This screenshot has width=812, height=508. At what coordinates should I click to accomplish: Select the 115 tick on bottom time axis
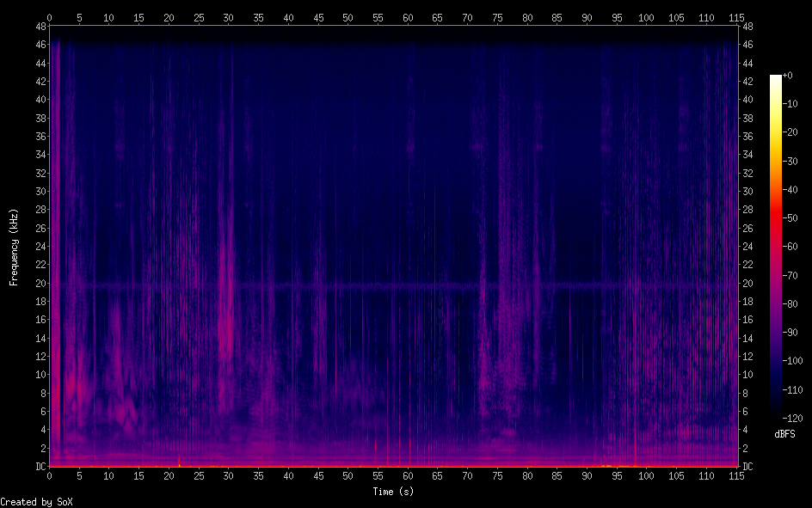pyautogui.click(x=736, y=475)
